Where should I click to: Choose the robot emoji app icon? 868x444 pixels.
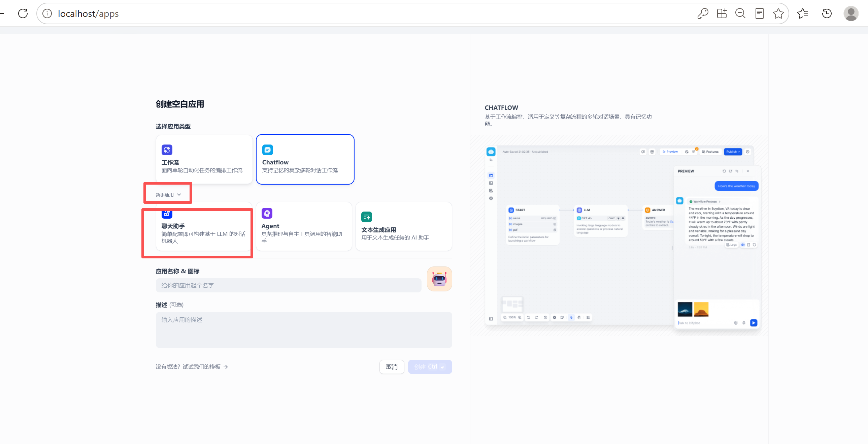coord(439,279)
